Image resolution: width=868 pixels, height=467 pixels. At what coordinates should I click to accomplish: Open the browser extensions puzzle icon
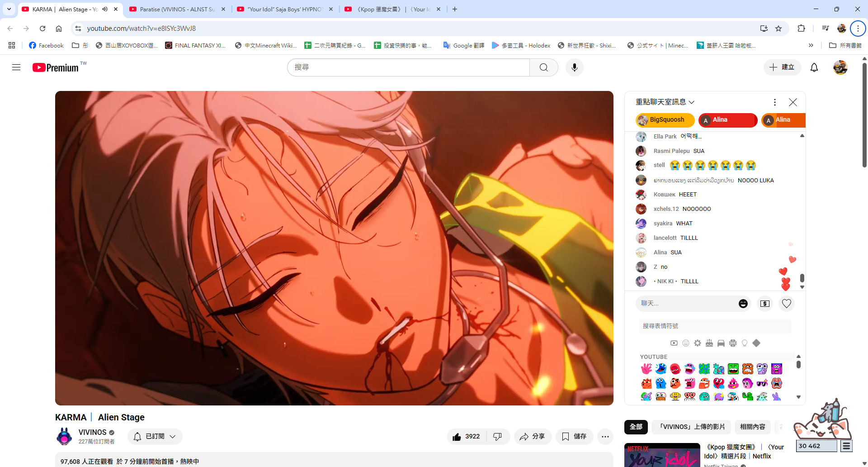tap(801, 29)
